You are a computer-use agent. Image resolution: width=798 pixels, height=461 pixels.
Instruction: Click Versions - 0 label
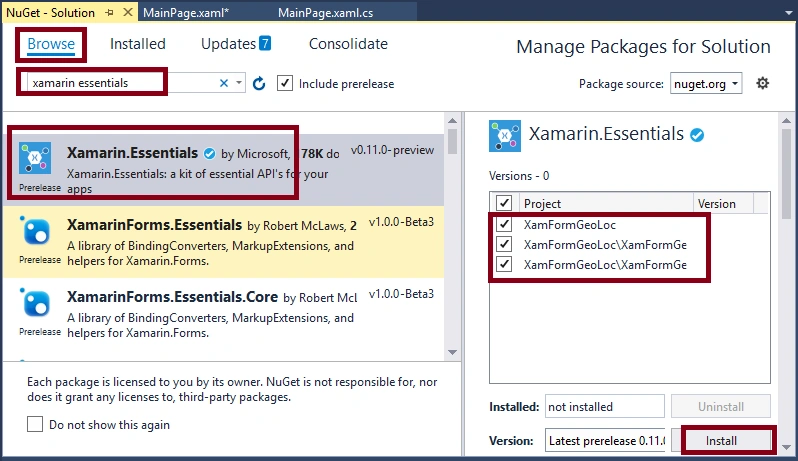point(519,176)
